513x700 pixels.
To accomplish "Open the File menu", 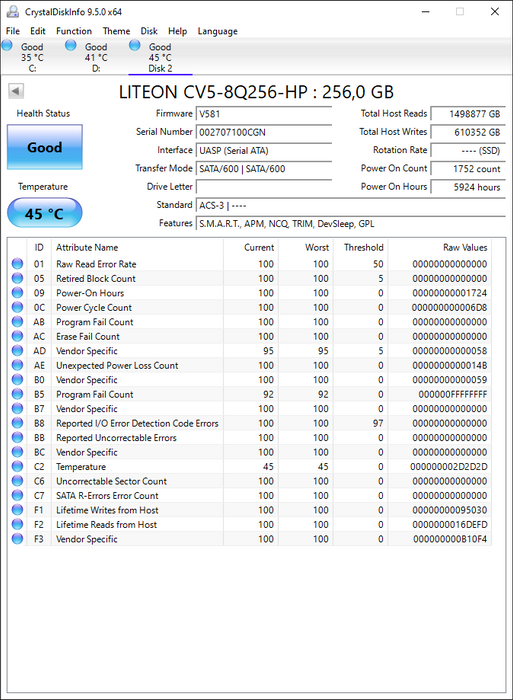I will pos(13,31).
